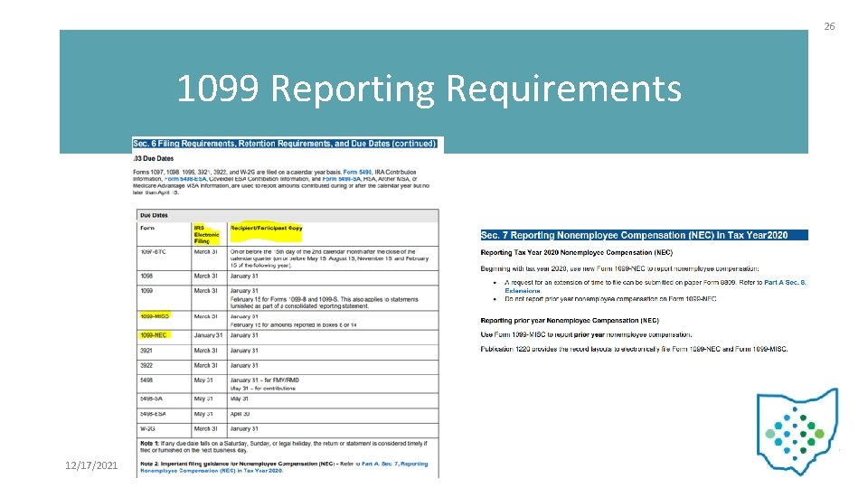The height and width of the screenshot is (488, 868).
Task: Open the 'Form 5498-ESA' hyperlink
Action: [185, 179]
